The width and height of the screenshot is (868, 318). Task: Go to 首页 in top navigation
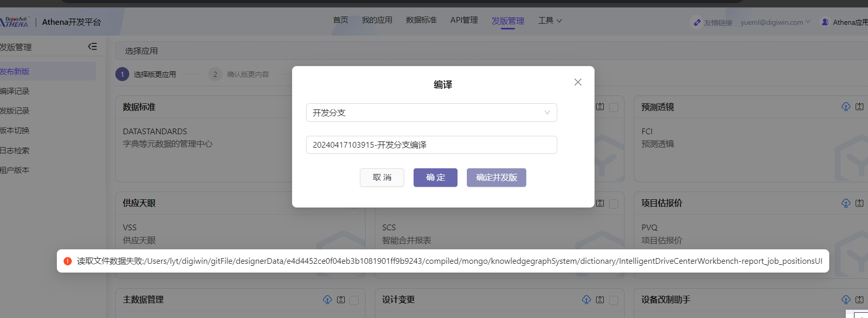[x=340, y=20]
